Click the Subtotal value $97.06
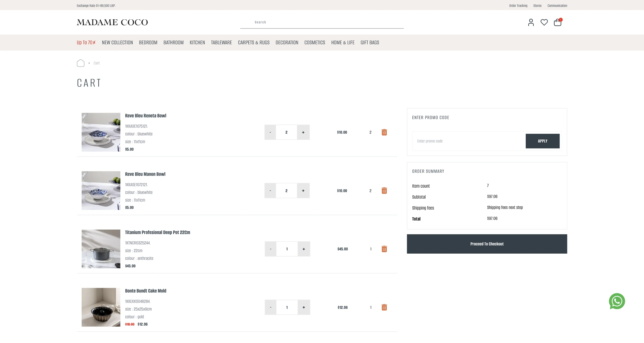The image size is (644, 343). pos(492,196)
